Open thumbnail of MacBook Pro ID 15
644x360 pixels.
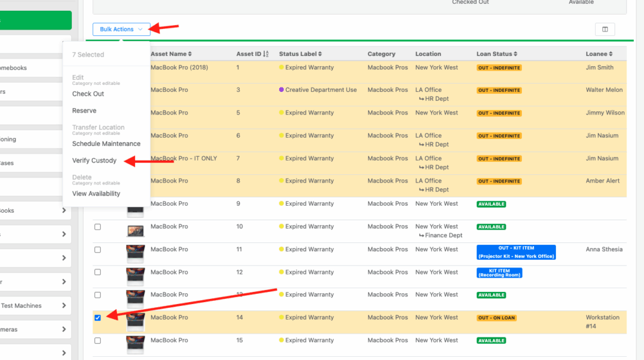point(135,344)
